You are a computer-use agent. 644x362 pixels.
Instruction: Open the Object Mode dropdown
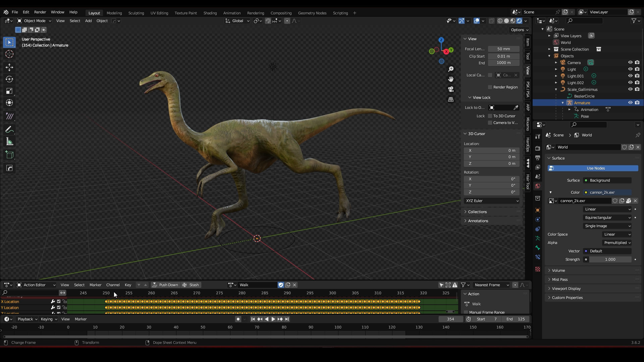pyautogui.click(x=34, y=21)
